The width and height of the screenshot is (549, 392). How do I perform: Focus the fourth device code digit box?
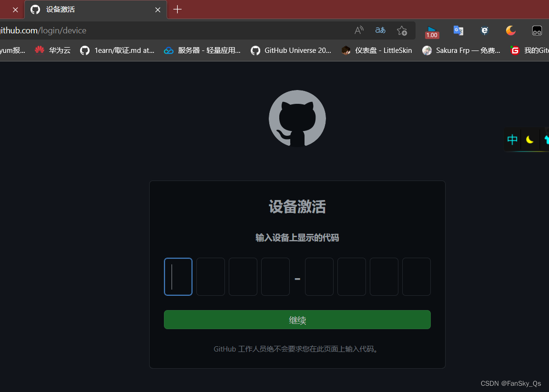[275, 277]
